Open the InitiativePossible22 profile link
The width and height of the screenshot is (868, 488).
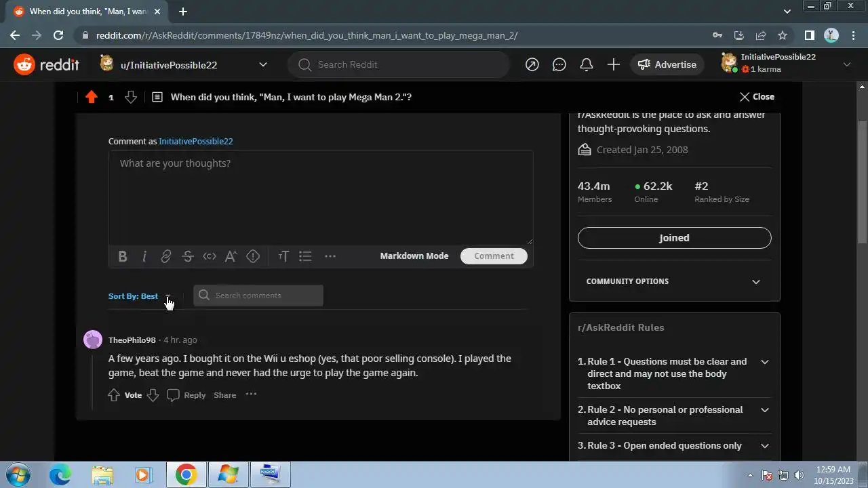[196, 142]
